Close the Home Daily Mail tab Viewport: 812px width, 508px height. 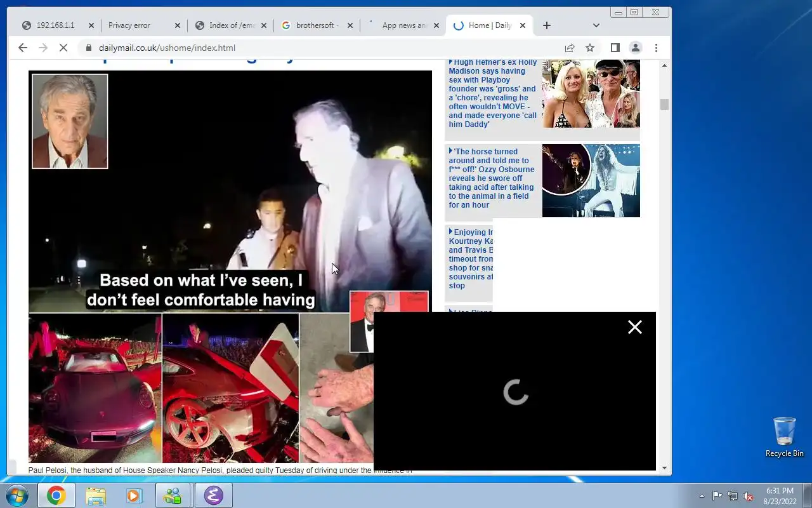[x=523, y=25]
